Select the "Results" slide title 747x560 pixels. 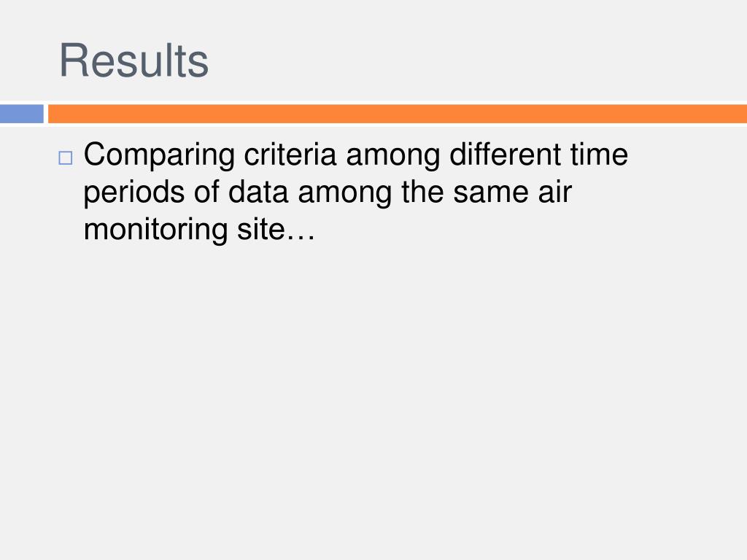coord(134,61)
